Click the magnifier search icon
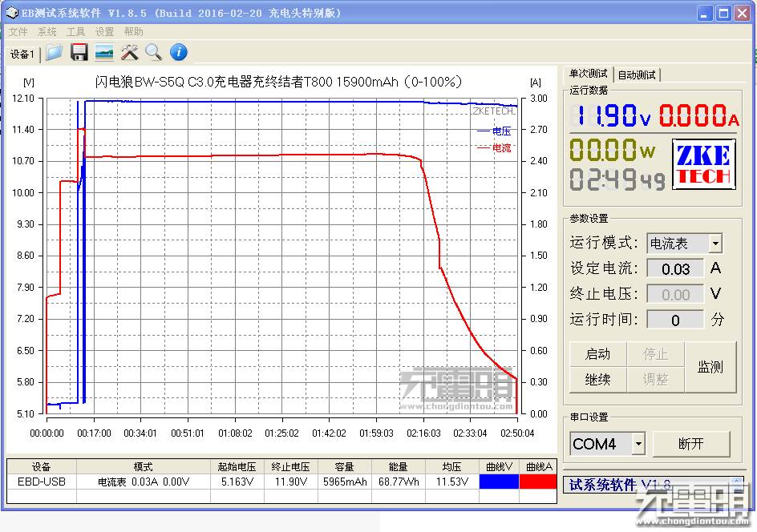Image resolution: width=757 pixels, height=532 pixels. point(153,52)
